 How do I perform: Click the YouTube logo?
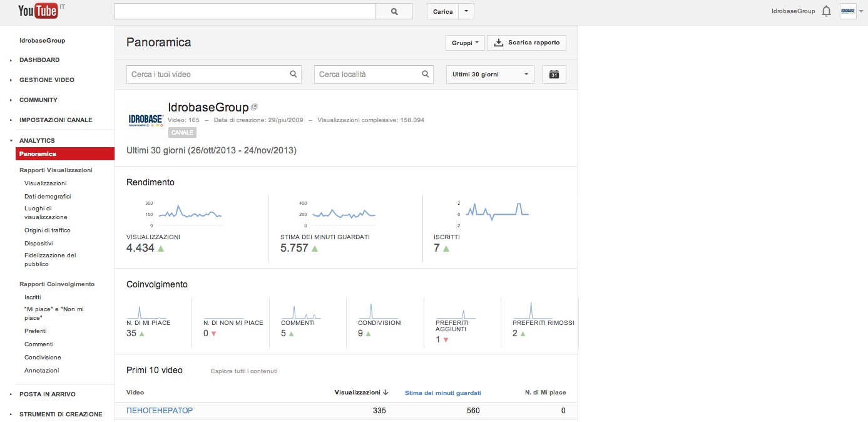38,11
